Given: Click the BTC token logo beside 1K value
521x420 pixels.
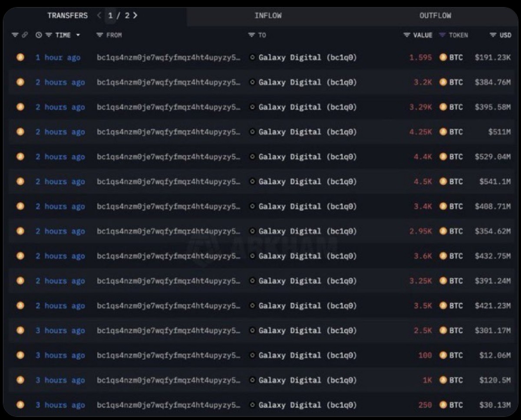Looking at the screenshot, I should click(443, 380).
